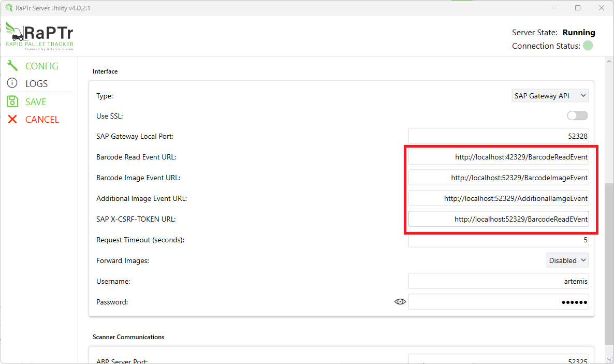The image size is (614, 364).
Task: Click the CONFIG wrench icon
Action: coord(12,66)
